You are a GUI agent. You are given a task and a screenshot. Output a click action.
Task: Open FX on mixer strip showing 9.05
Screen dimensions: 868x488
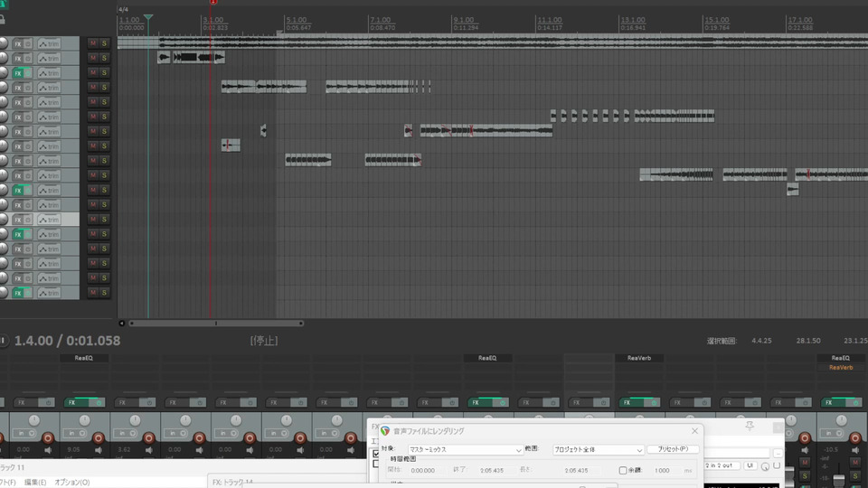click(x=78, y=402)
